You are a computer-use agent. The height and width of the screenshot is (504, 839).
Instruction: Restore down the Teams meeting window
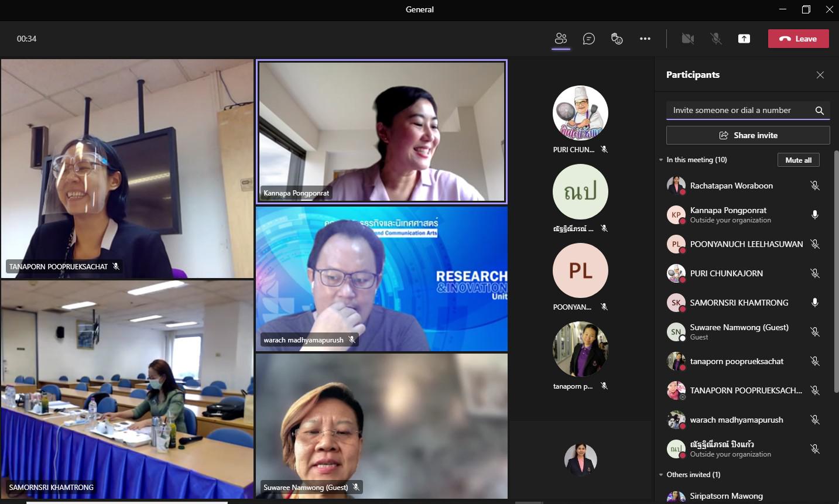click(806, 9)
